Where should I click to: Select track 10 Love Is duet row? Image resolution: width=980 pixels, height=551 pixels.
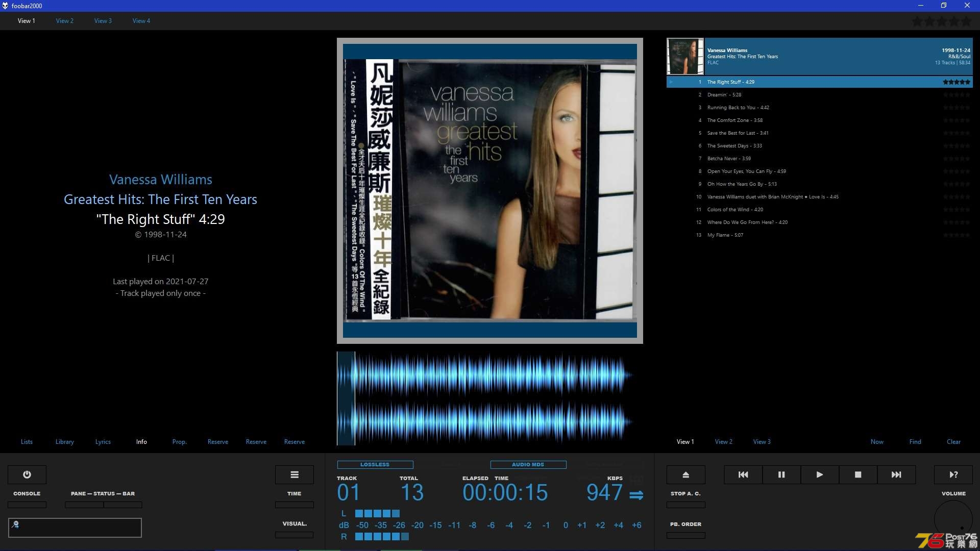point(820,197)
